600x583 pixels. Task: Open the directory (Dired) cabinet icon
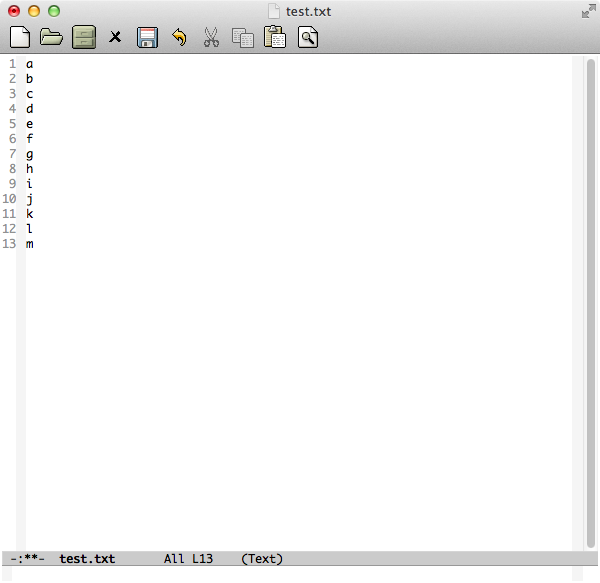click(x=84, y=37)
